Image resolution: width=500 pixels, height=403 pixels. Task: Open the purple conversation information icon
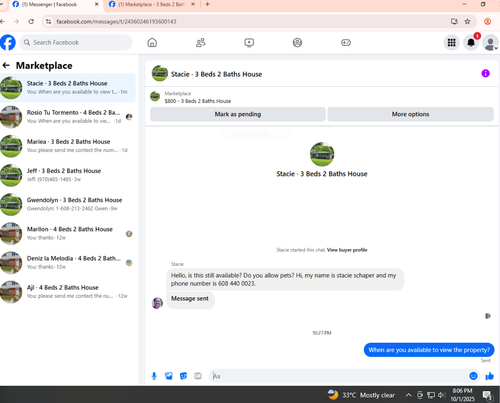click(x=485, y=73)
